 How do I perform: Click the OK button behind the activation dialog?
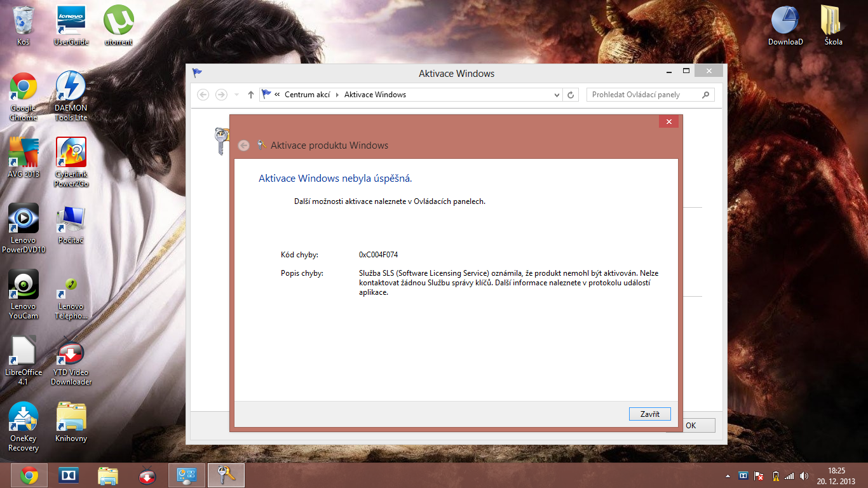tap(691, 426)
